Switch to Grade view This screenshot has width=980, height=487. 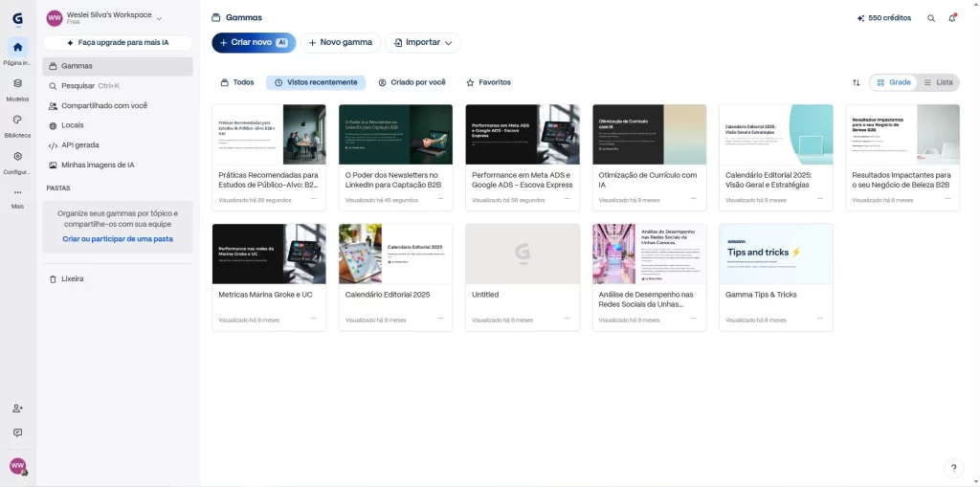coord(893,83)
